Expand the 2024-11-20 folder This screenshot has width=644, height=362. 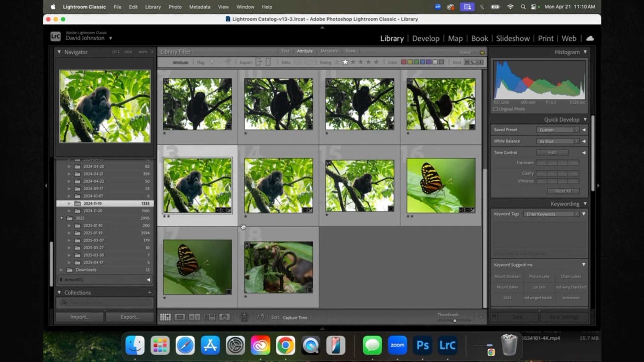point(69,211)
